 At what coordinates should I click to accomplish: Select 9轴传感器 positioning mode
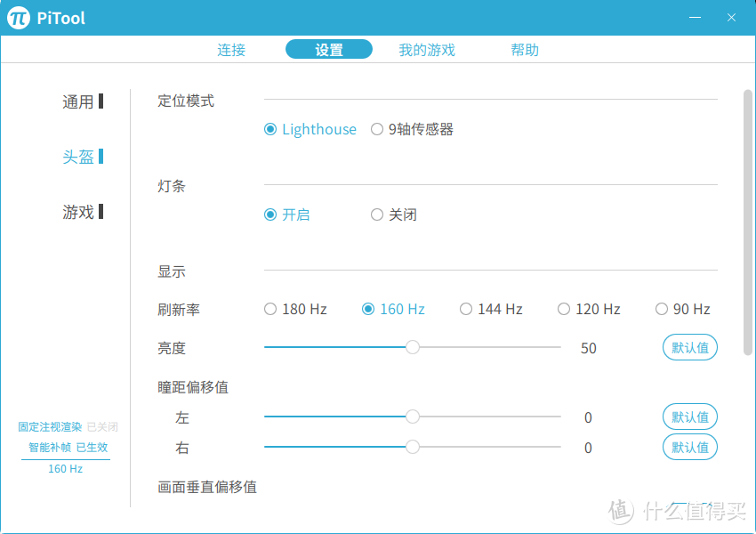(x=377, y=130)
